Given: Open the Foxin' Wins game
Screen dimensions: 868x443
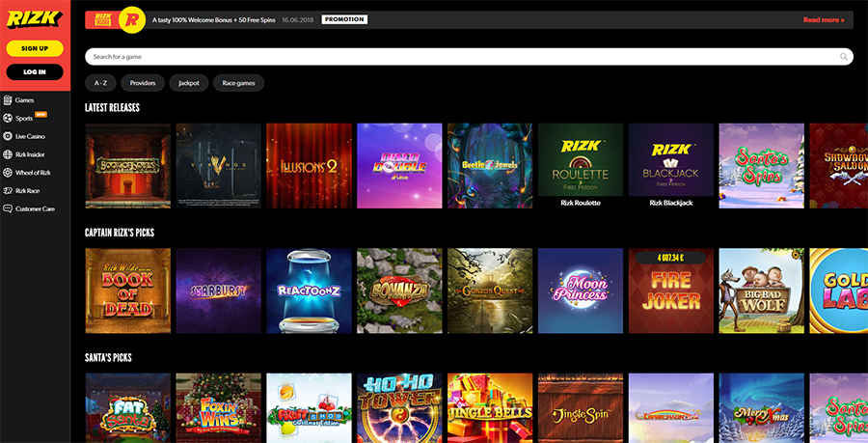Looking at the screenshot, I should [x=219, y=408].
